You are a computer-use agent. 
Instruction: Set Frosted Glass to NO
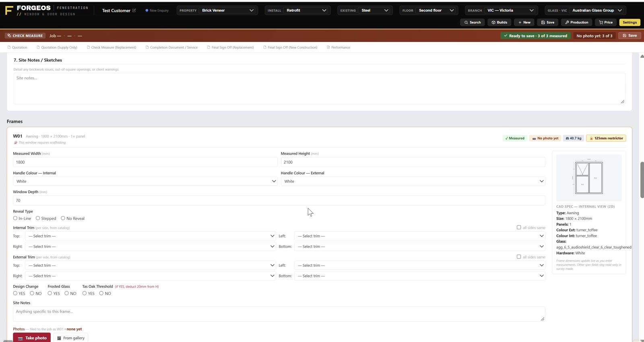pos(66,293)
